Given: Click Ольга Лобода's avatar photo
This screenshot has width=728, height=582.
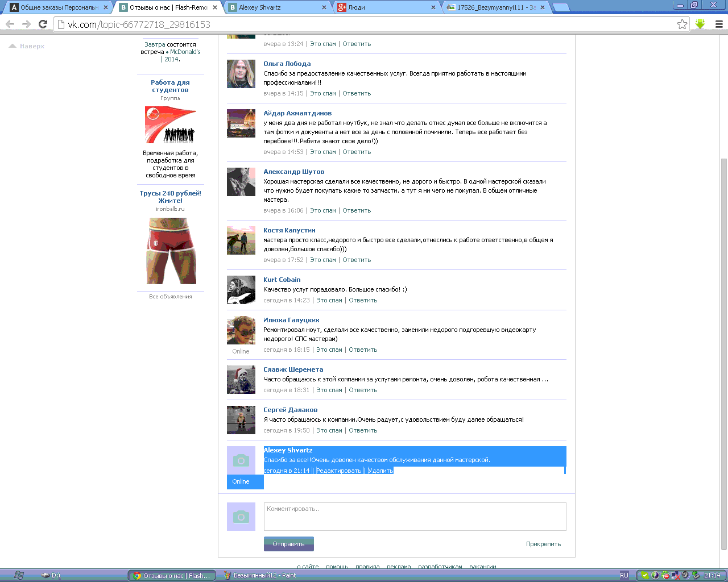Looking at the screenshot, I should coord(241,74).
